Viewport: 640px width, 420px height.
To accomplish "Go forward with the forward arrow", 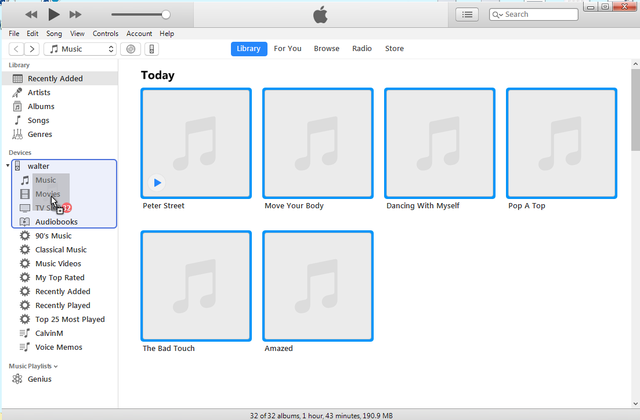I will point(32,49).
